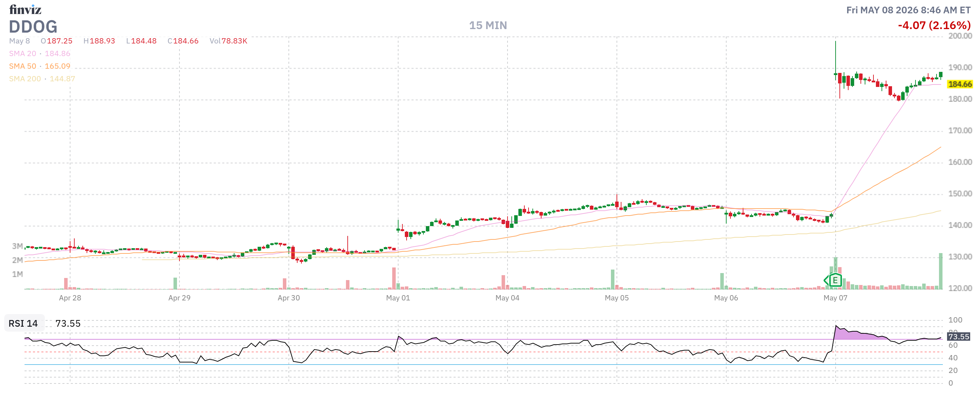Screen dimensions: 980x394
Task: Click the RSI axis label 40
Action: [x=953, y=358]
